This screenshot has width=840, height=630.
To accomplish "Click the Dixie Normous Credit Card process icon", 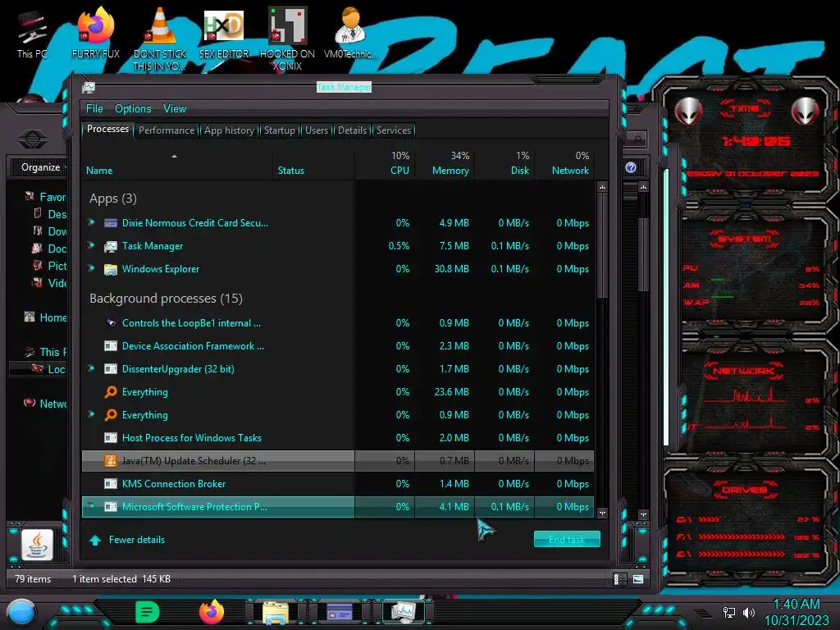I will (x=111, y=223).
